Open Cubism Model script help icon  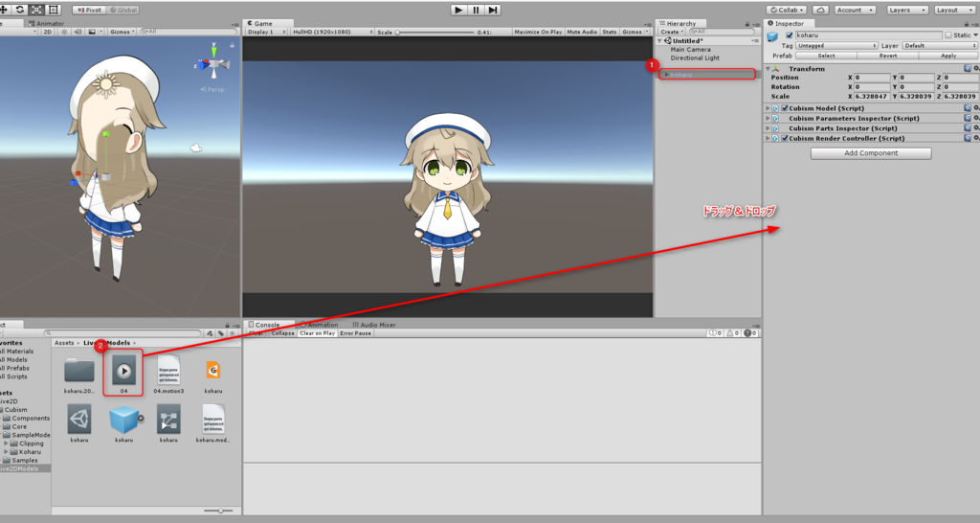[968, 108]
